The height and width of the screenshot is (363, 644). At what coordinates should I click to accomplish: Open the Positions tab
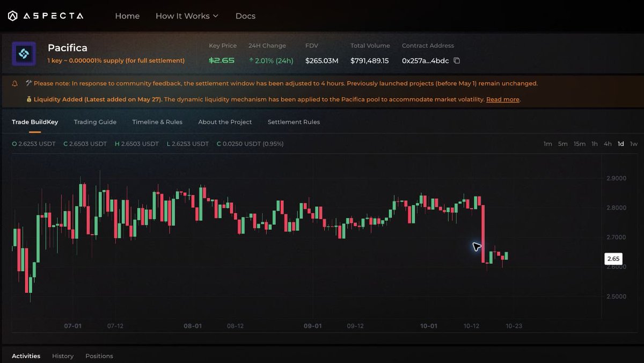tap(99, 356)
